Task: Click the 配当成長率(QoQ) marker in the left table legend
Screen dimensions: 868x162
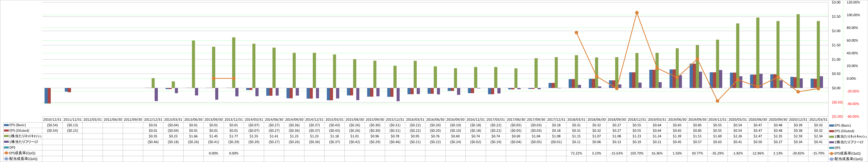Action: tap(6, 159)
